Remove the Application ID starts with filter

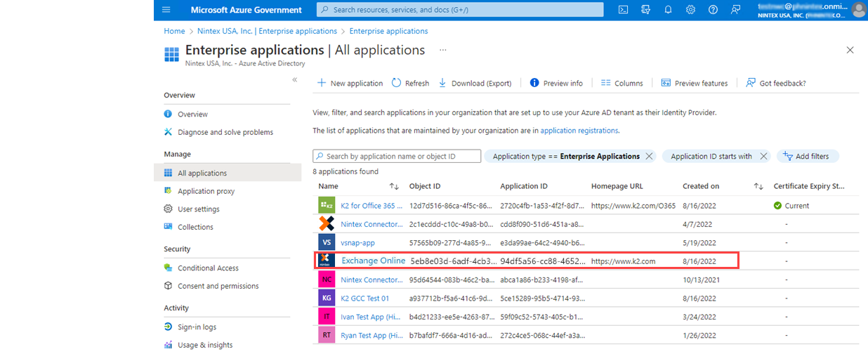pos(763,157)
